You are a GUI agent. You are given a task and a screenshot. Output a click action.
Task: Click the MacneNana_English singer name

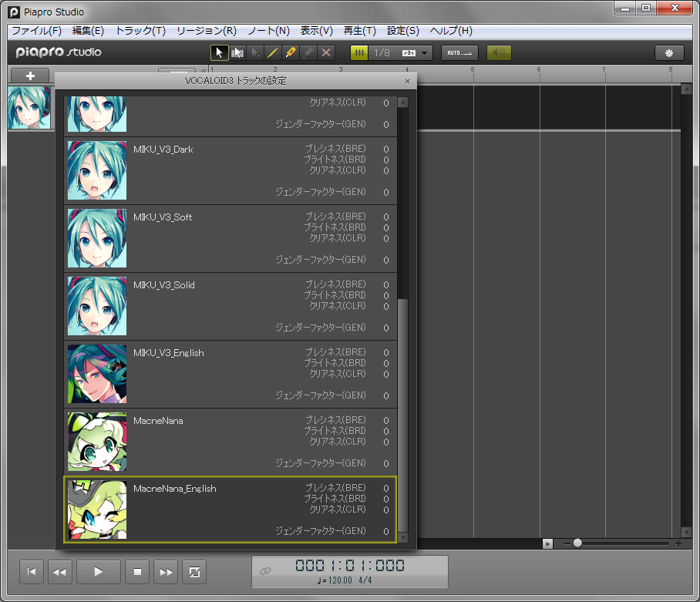[x=174, y=489]
